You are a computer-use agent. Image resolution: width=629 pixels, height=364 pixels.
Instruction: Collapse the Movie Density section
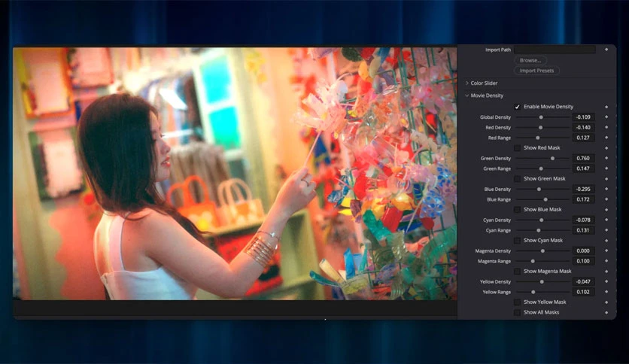[467, 96]
